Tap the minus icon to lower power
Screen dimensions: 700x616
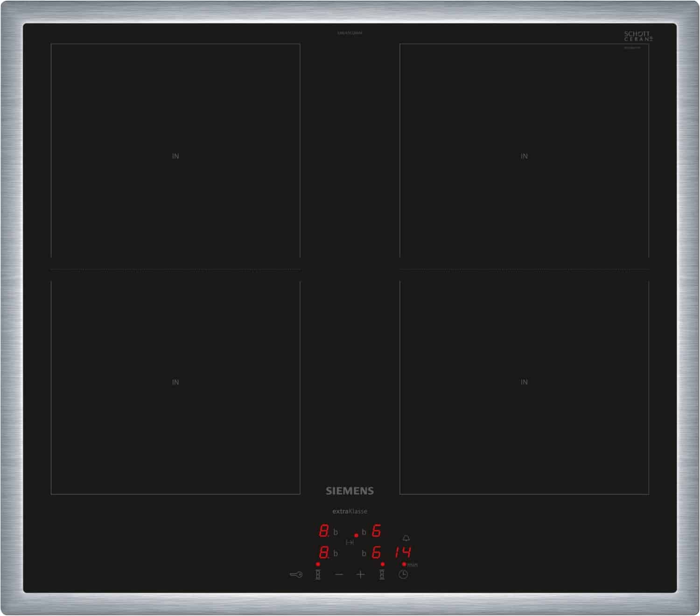[x=339, y=574]
